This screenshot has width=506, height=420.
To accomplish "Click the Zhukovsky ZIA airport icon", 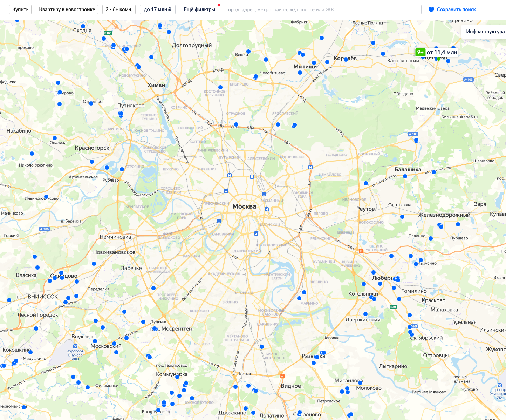I will pyautogui.click(x=499, y=385).
